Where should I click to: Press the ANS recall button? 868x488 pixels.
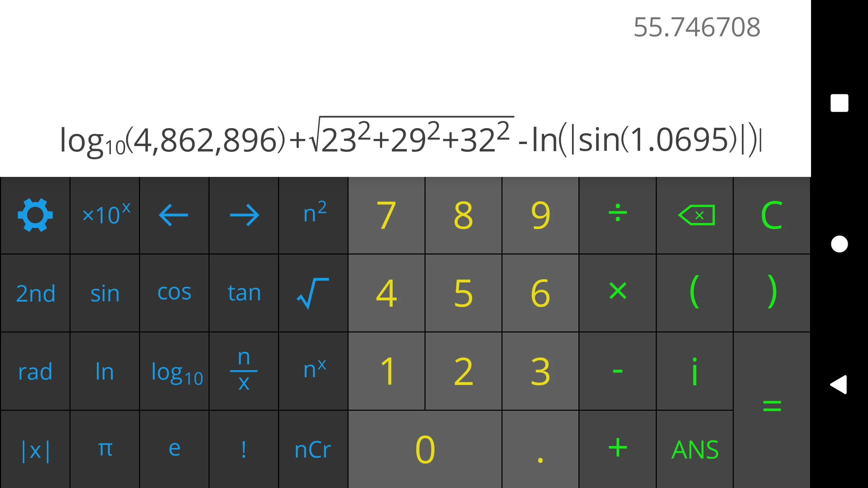[x=695, y=449]
